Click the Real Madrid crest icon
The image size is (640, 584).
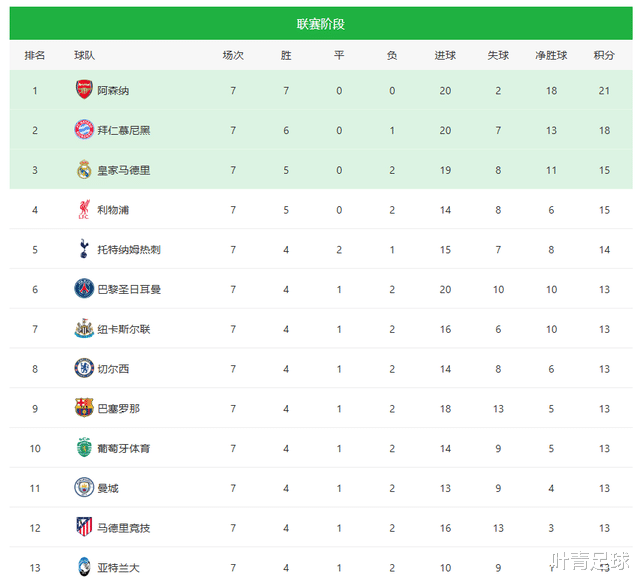click(84, 170)
